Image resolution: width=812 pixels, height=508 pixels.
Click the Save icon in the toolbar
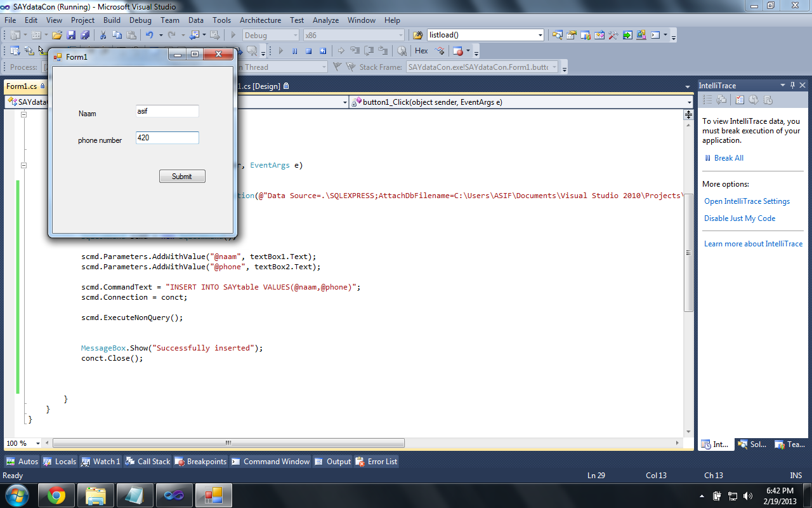[72, 36]
